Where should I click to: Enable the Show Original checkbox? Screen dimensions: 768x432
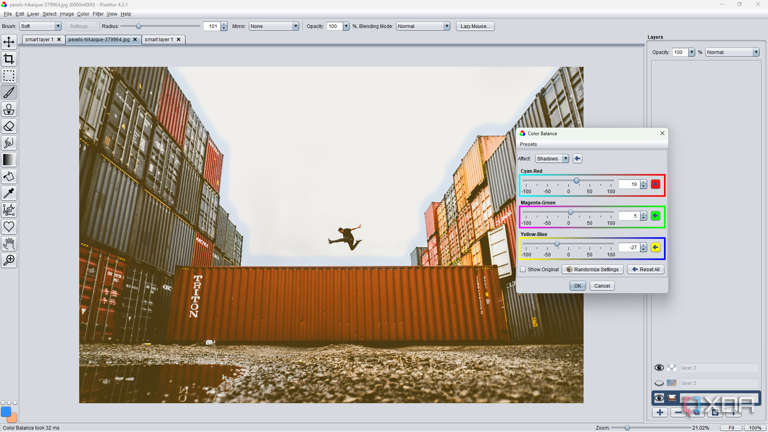(523, 269)
